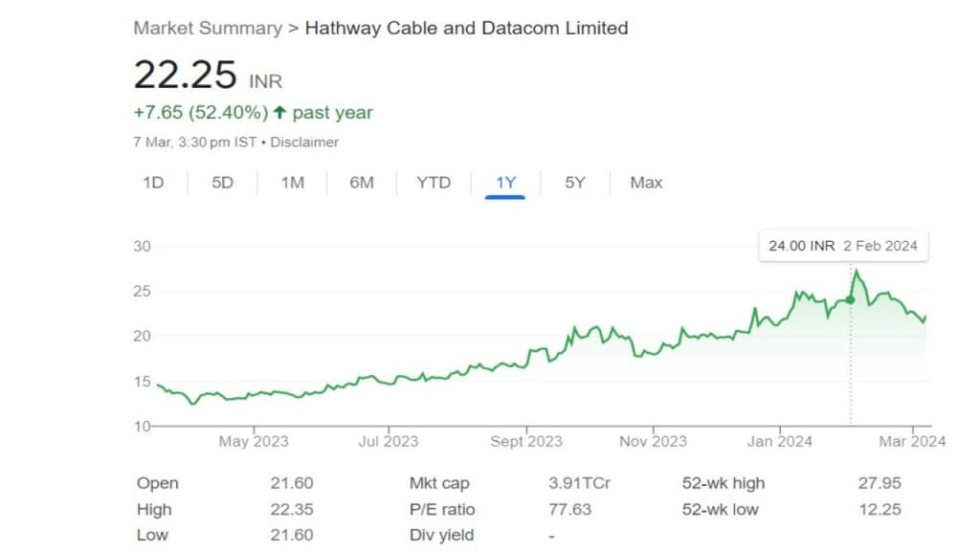The width and height of the screenshot is (980, 551).
Task: Click the green up arrow icon
Action: click(279, 113)
